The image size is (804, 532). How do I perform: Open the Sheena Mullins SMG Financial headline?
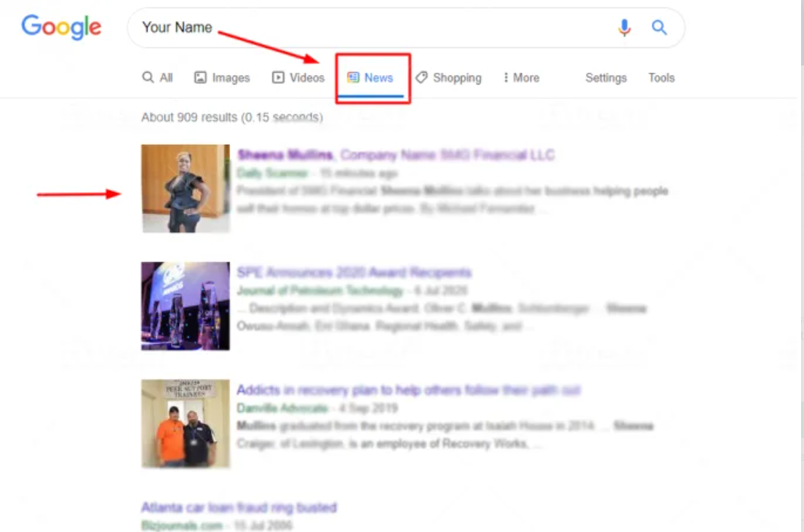[396, 155]
